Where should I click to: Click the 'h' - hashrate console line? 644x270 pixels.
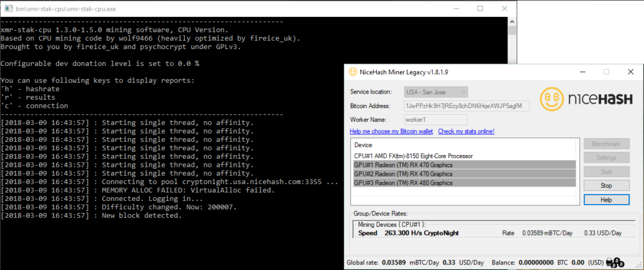pyautogui.click(x=30, y=89)
